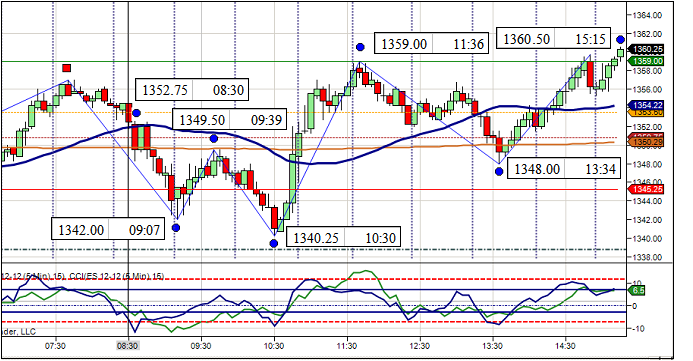Image resolution: width=693 pixels, height=361 pixels.
Task: Click the orange 1350.29 price axis tag
Action: tap(646, 142)
